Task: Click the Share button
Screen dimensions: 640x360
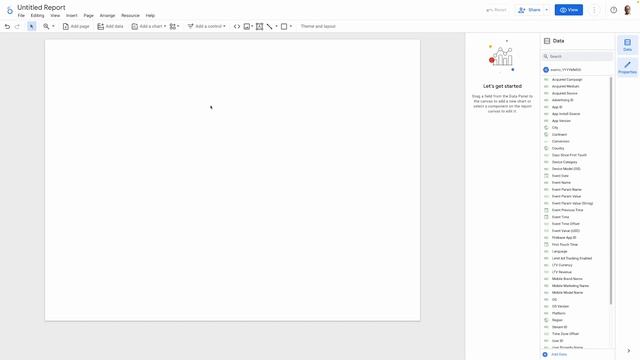Action: click(530, 10)
